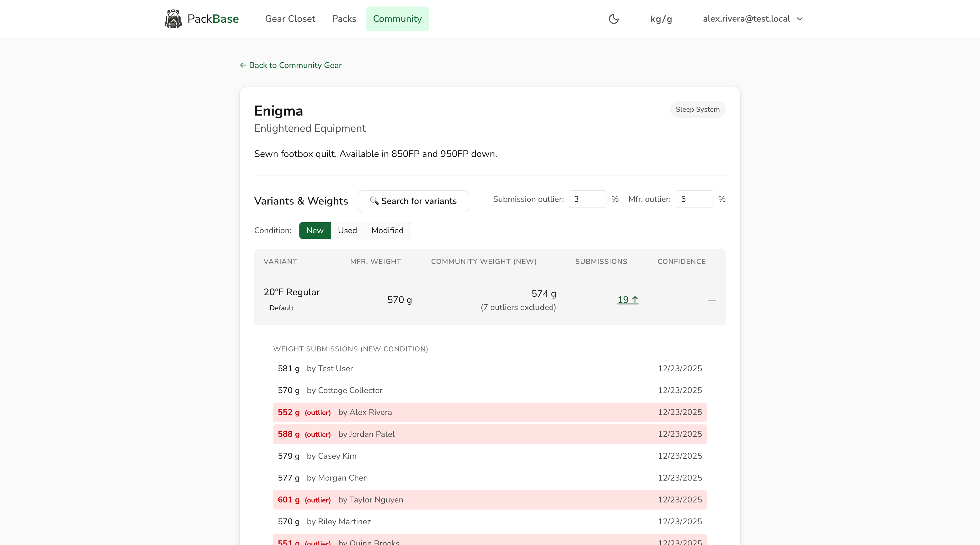This screenshot has width=980, height=545.
Task: Open the Community nav tab
Action: click(x=397, y=19)
